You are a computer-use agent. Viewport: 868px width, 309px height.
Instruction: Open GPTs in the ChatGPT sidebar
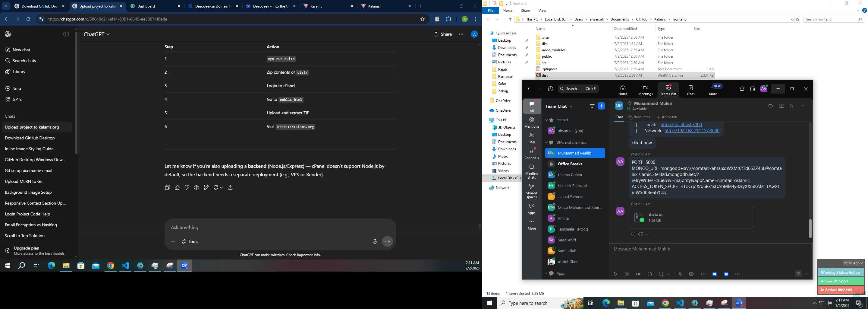(x=14, y=99)
